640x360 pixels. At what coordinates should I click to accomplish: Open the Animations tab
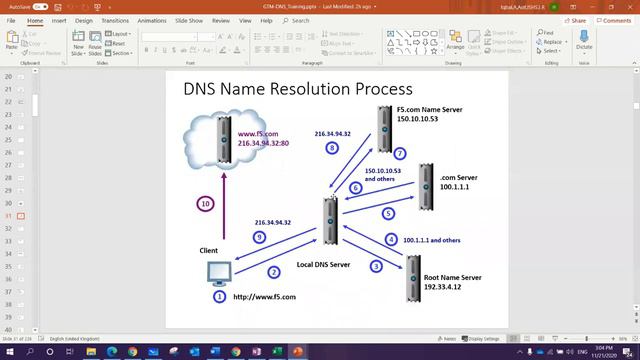point(152,20)
